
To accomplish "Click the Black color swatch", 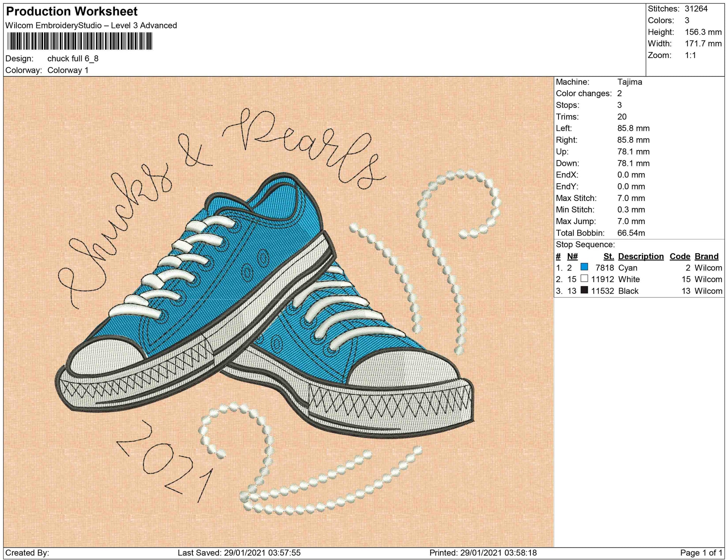I will [x=584, y=290].
